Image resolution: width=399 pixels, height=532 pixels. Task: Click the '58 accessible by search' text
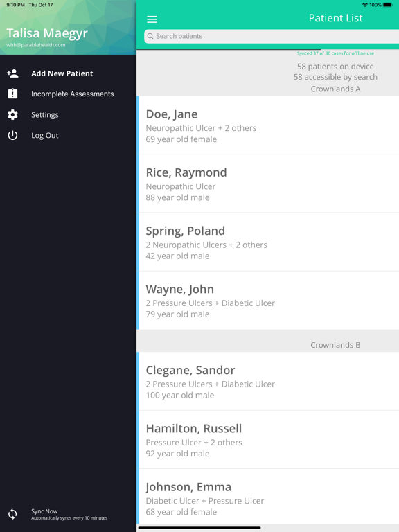(x=335, y=77)
